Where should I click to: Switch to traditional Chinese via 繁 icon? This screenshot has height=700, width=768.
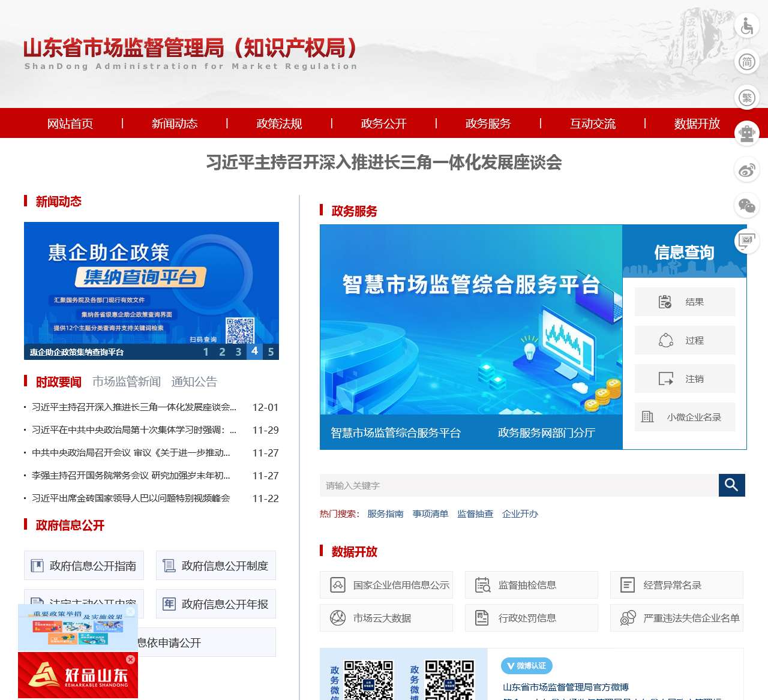[x=746, y=97]
